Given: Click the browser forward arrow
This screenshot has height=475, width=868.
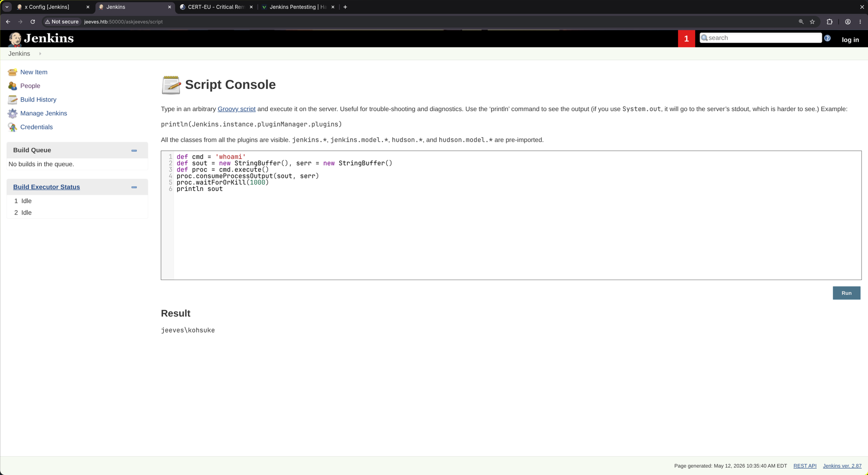Looking at the screenshot, I should point(20,22).
